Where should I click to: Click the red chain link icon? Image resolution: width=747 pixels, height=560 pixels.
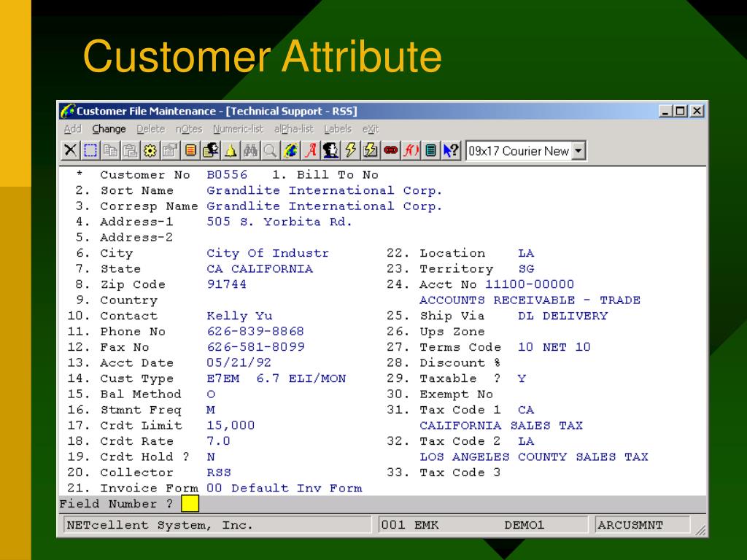coord(391,150)
